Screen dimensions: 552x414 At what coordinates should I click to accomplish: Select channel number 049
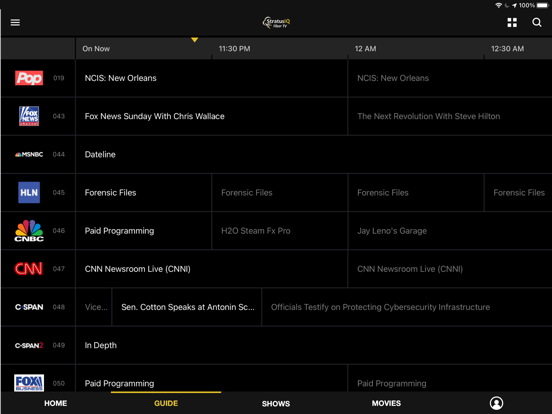coord(59,345)
